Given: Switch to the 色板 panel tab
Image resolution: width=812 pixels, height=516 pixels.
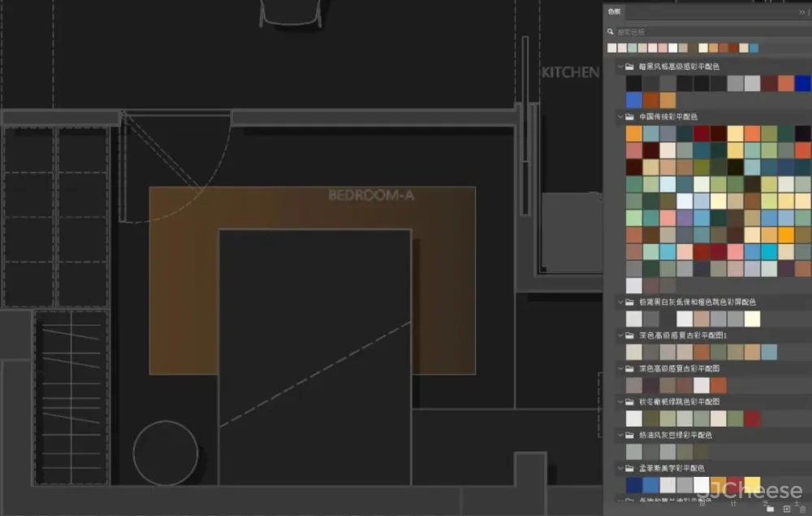Looking at the screenshot, I should [x=614, y=11].
